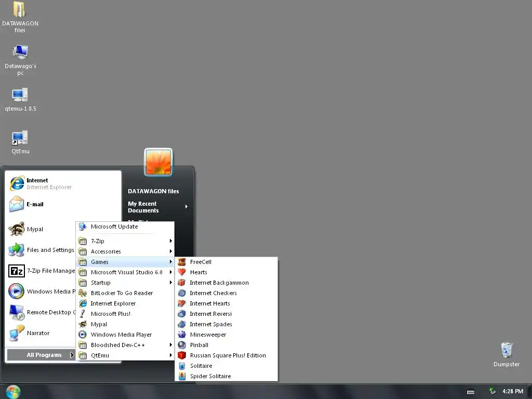Viewport: 532px width, 399px height.
Task: Expand Bloodshed Dev-C++ submenu arrow
Action: 170,345
